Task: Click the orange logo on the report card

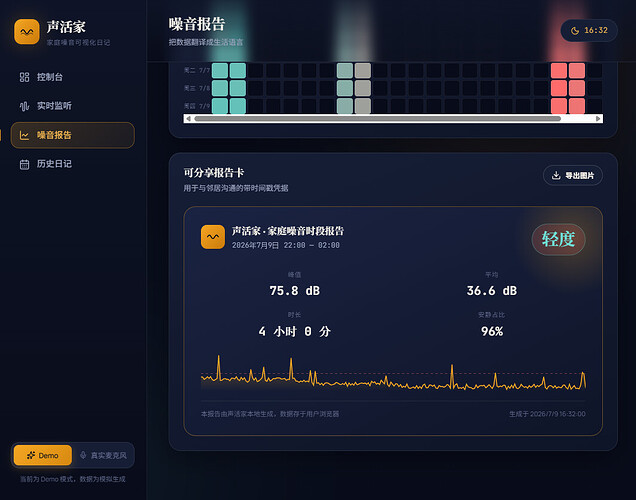Action: [213, 237]
